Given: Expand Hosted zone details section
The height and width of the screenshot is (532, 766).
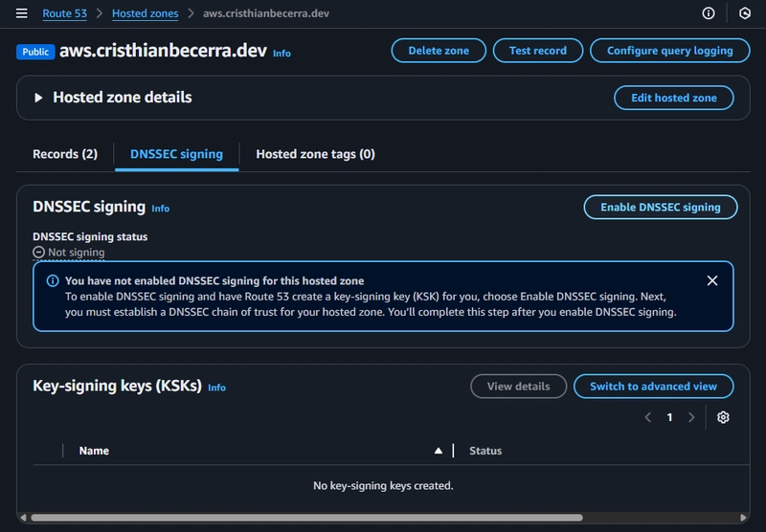Looking at the screenshot, I should (x=39, y=98).
